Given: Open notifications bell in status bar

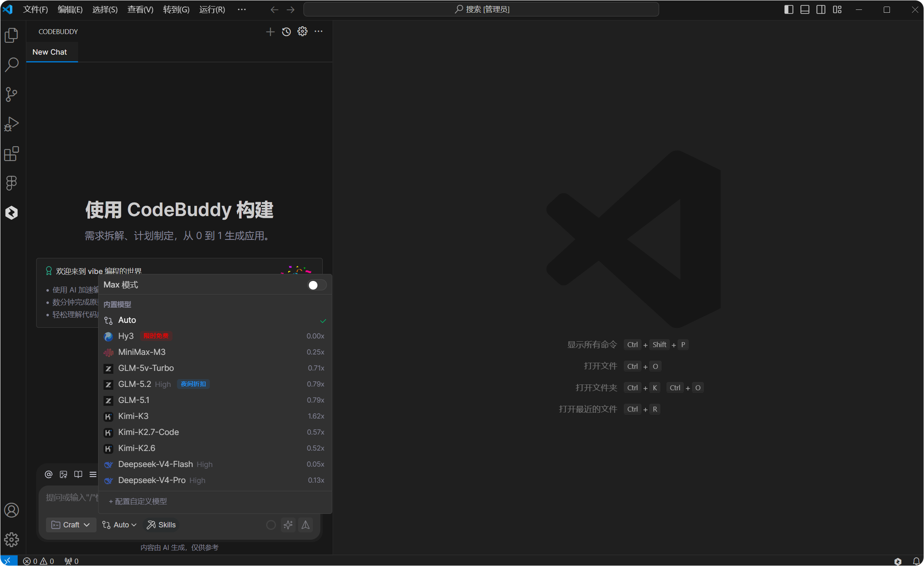Looking at the screenshot, I should click(x=916, y=561).
